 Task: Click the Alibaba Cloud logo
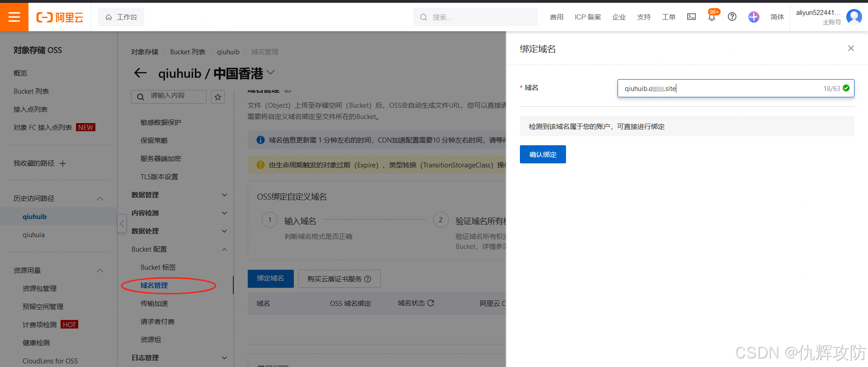60,17
